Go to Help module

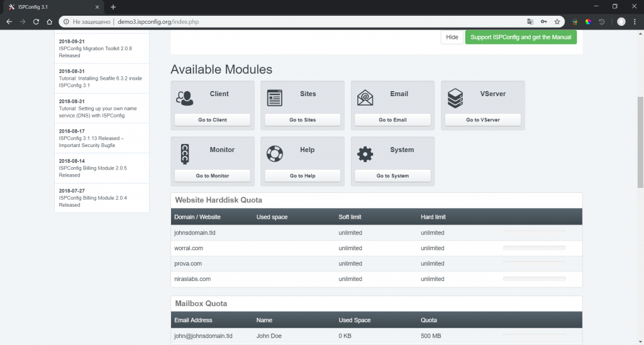tap(303, 175)
